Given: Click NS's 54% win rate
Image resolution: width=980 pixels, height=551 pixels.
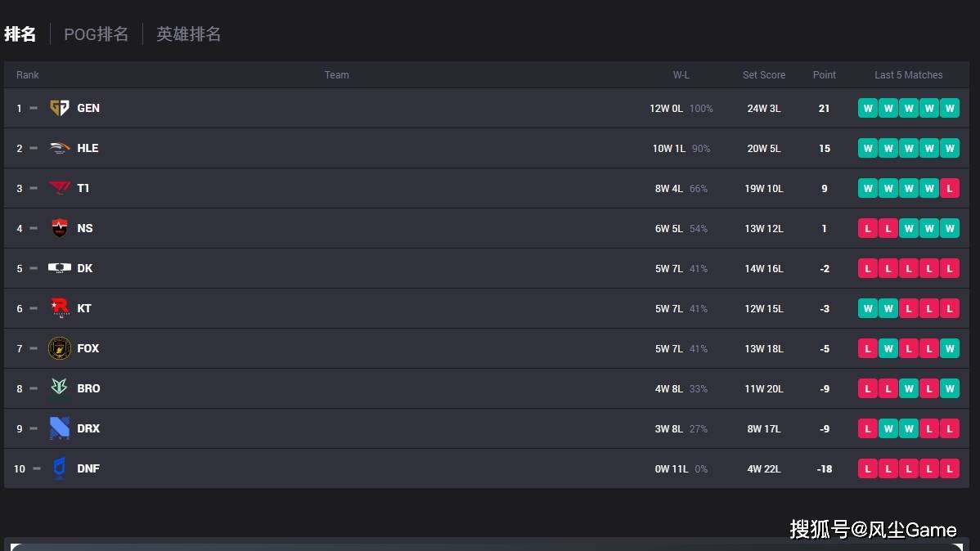Looking at the screenshot, I should 699,228.
